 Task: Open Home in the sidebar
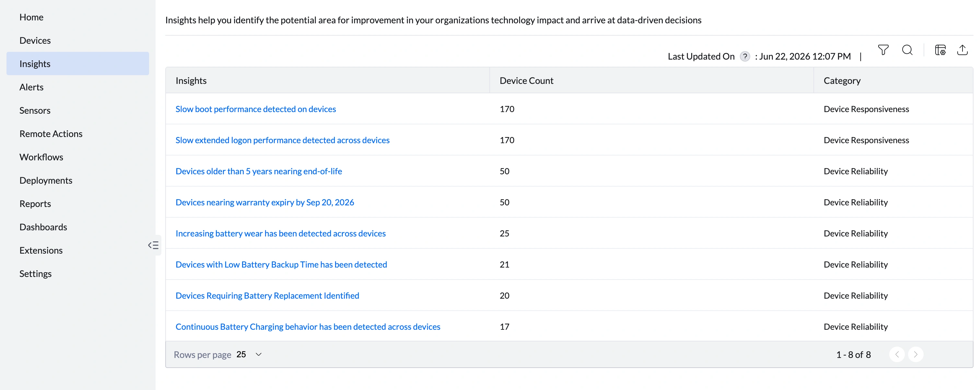tap(77, 17)
